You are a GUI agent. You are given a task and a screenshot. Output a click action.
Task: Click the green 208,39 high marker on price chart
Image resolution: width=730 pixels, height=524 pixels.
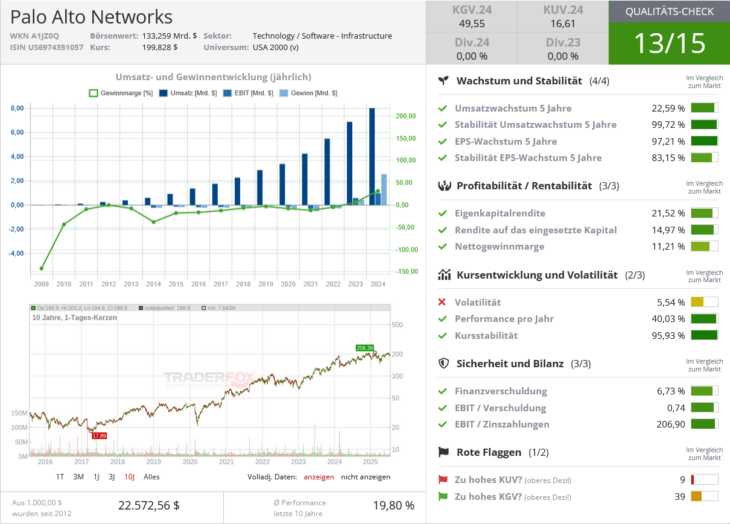pos(365,348)
